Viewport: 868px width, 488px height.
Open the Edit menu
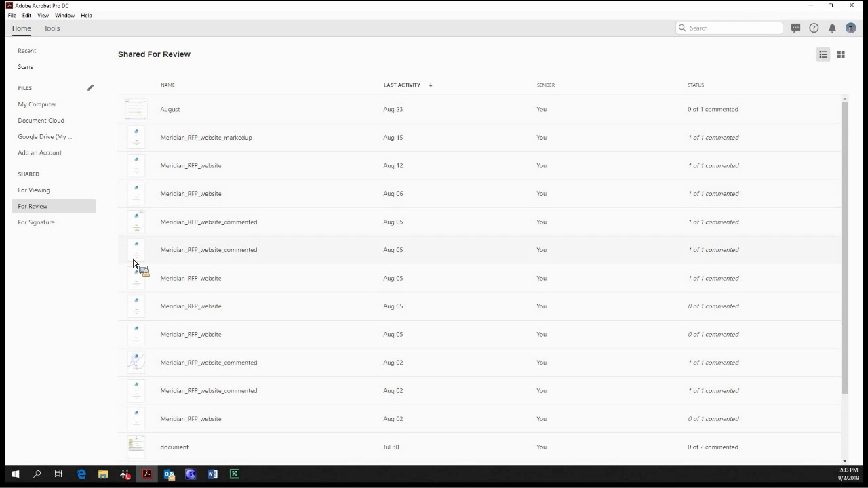coord(26,15)
